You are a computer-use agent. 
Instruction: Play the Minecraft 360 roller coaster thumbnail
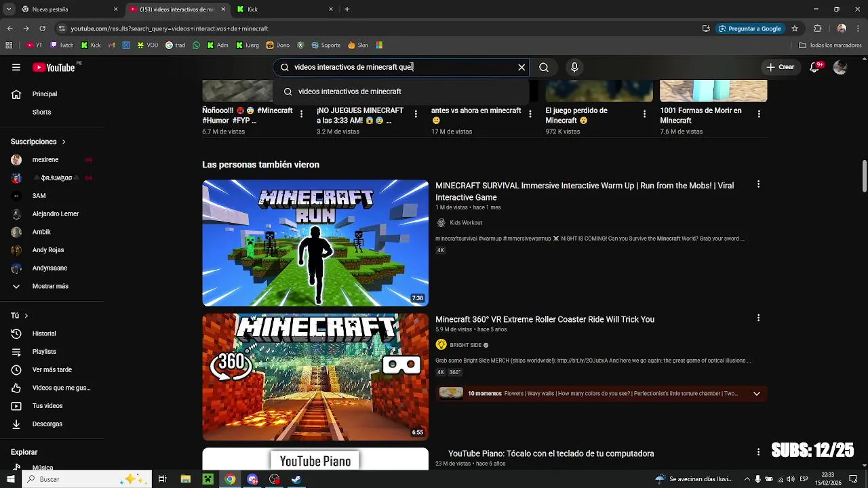pos(315,377)
